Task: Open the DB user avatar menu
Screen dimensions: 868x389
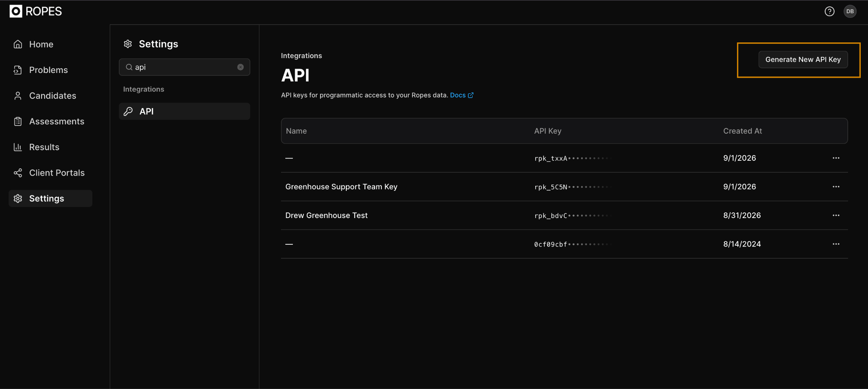Action: coord(850,11)
